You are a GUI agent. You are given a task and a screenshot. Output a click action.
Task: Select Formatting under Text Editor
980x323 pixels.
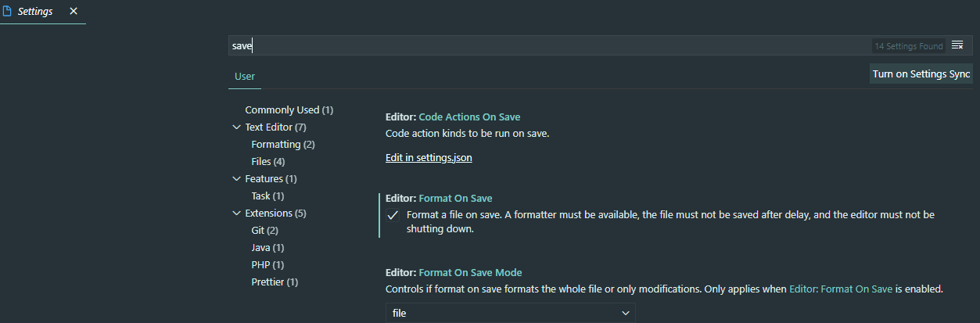click(283, 144)
